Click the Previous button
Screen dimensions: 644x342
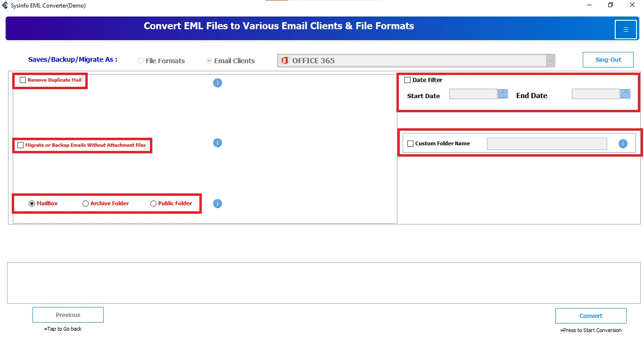click(x=68, y=315)
